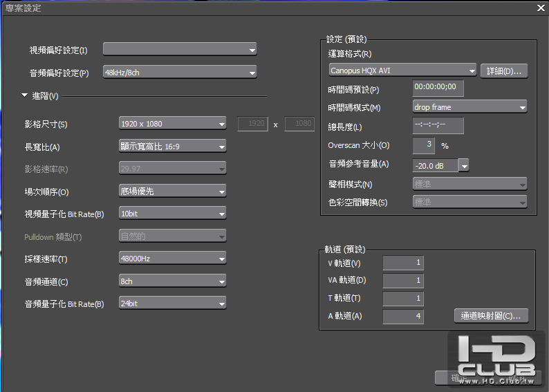The image size is (549, 392).
Task: Click the 聲相模式 標準 dropdown
Action: [469, 184]
